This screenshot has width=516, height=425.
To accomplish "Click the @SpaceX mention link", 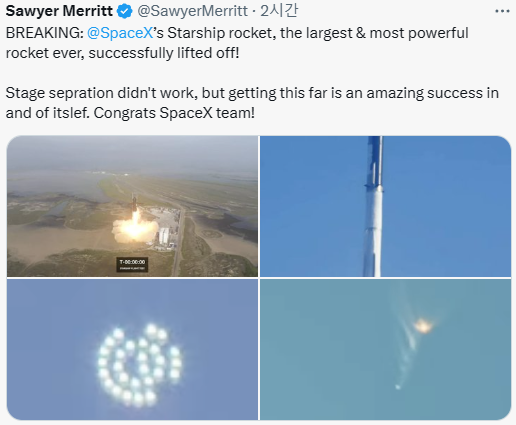I will click(x=120, y=33).
